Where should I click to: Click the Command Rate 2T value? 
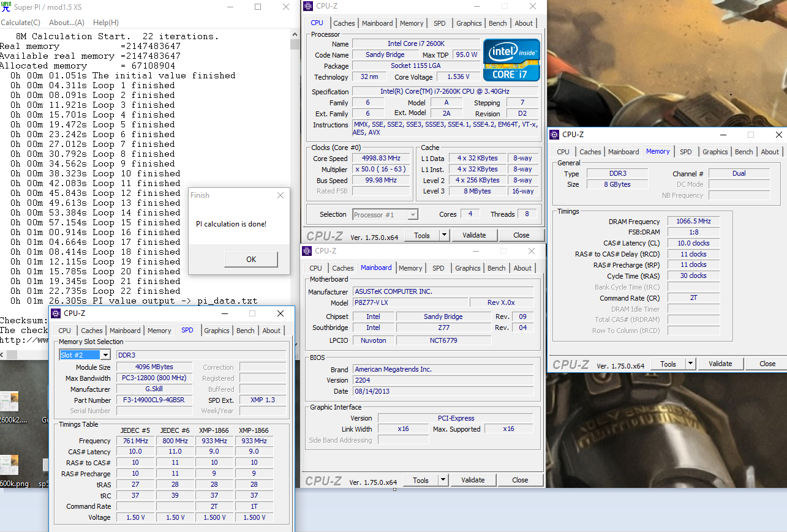(x=693, y=298)
